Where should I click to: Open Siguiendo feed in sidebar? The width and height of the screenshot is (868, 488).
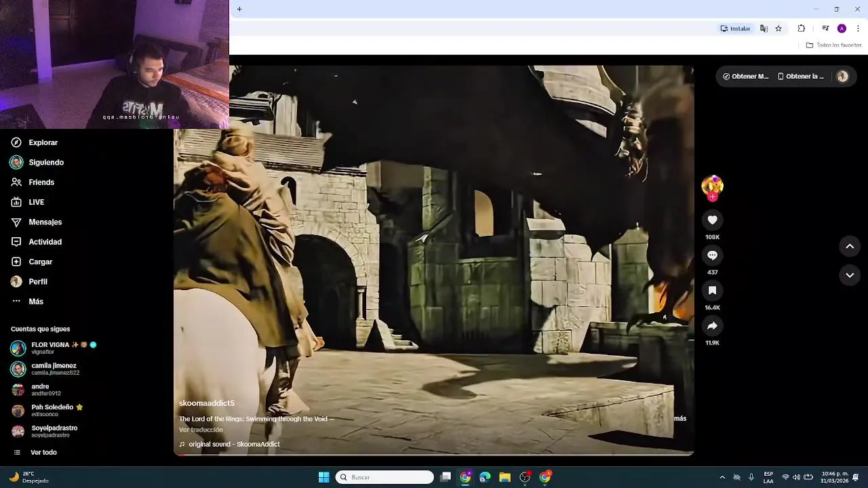point(37,163)
